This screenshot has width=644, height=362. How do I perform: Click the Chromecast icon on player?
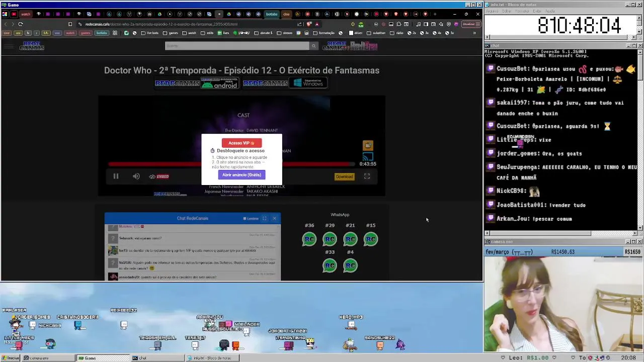(368, 157)
